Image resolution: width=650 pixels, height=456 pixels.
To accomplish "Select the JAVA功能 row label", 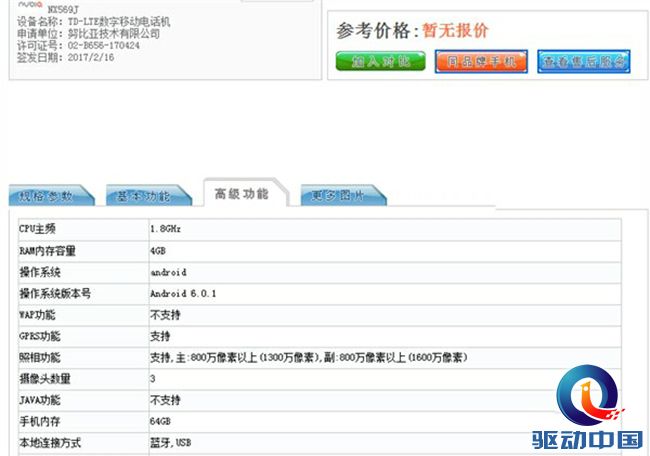I will click(x=39, y=400).
